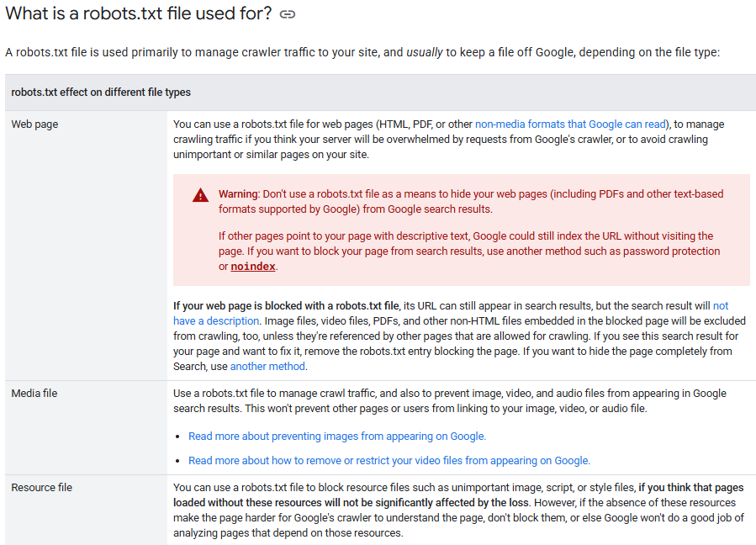Read more about preventing images on Google
Viewport: 756px width, 545px height.
[x=336, y=436]
